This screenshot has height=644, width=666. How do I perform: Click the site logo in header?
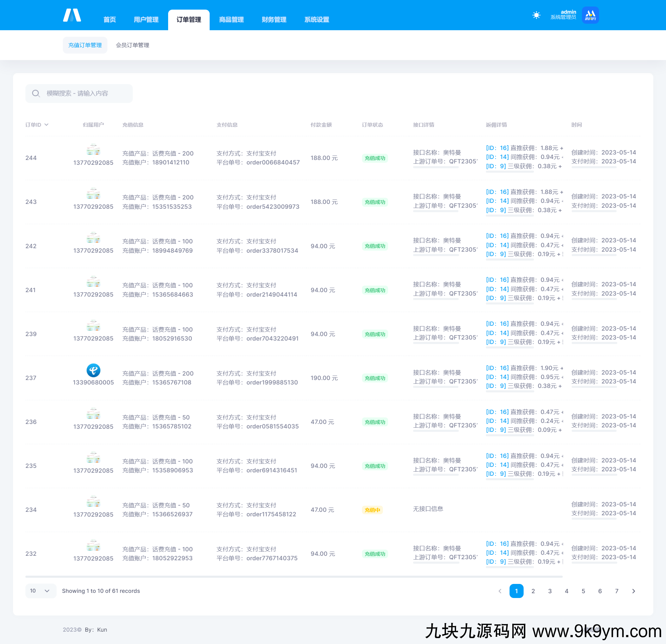(72, 15)
